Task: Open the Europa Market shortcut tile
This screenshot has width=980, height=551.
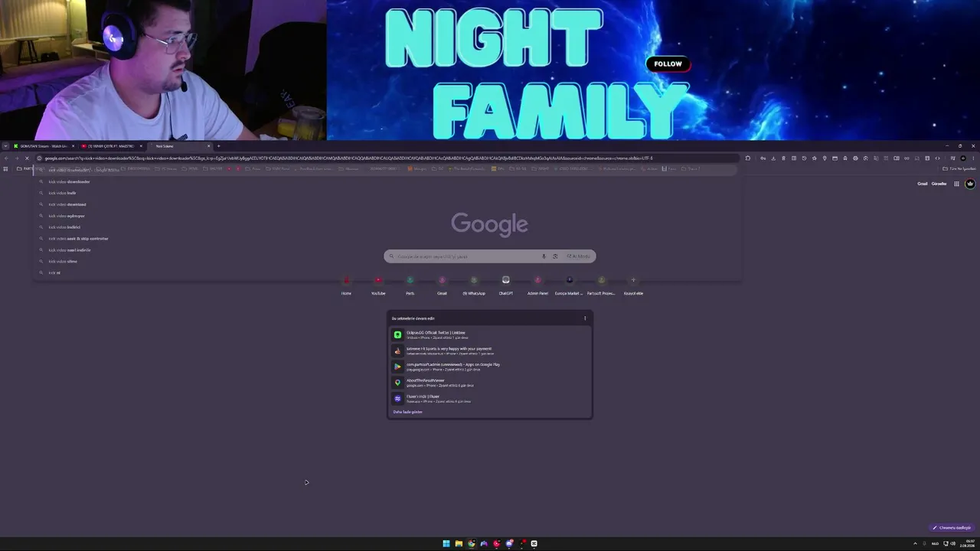Action: [569, 285]
